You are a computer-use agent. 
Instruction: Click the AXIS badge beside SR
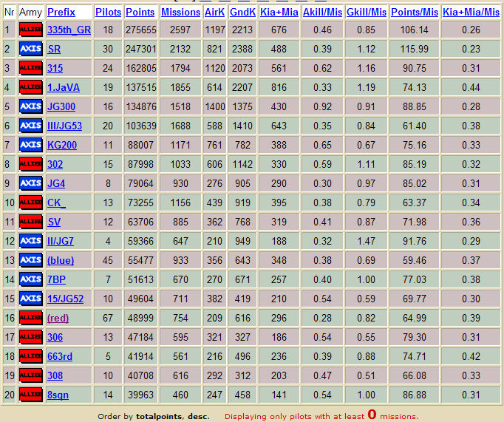pos(31,49)
